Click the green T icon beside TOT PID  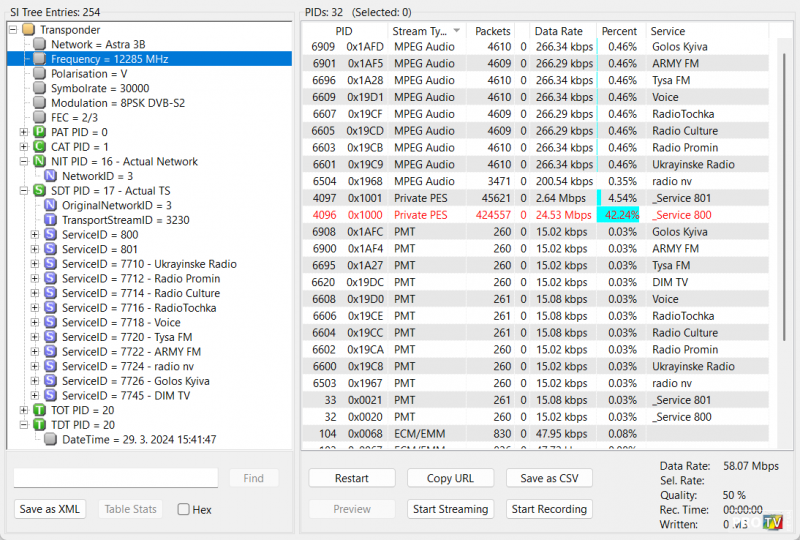(x=39, y=410)
